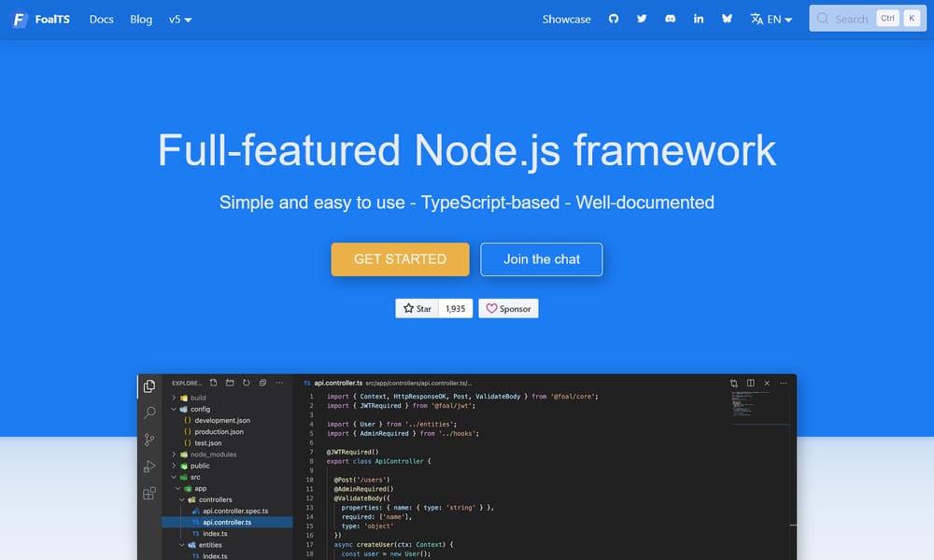Open the Docs menu item
Screen dimensions: 934x560
(101, 20)
